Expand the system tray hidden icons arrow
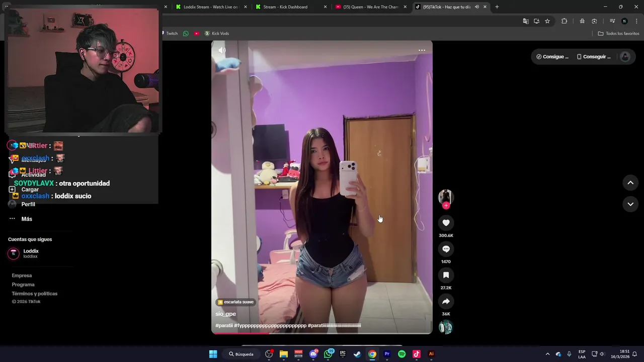 [x=547, y=354]
